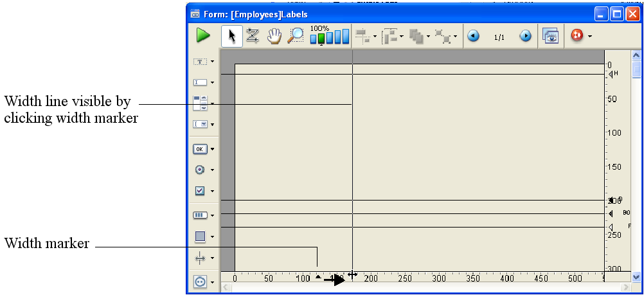Select the static text tool
This screenshot has height=295, width=644.
pyautogui.click(x=200, y=62)
